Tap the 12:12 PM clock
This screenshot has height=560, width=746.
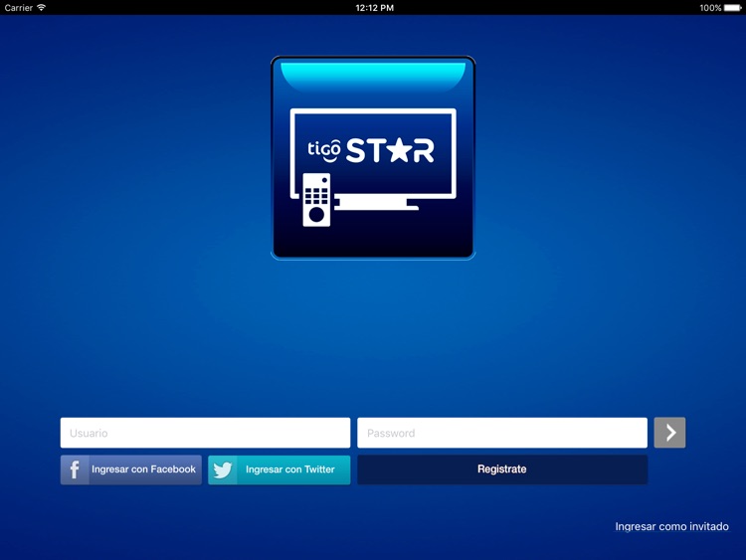point(374,8)
